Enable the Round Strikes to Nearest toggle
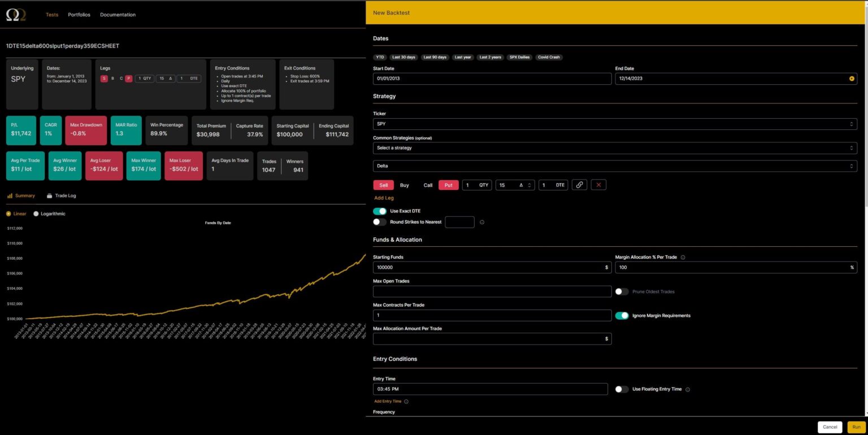Viewport: 868px width, 435px height. coord(380,222)
